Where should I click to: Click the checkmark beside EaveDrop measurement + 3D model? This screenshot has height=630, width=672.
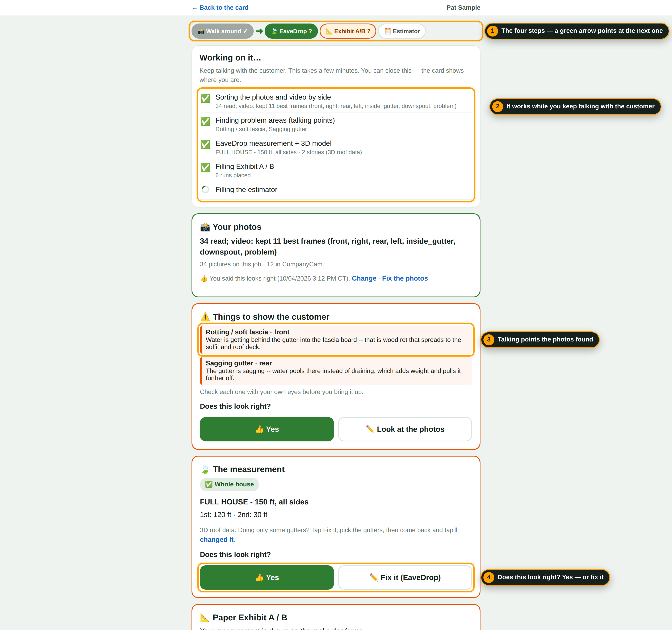tap(206, 145)
